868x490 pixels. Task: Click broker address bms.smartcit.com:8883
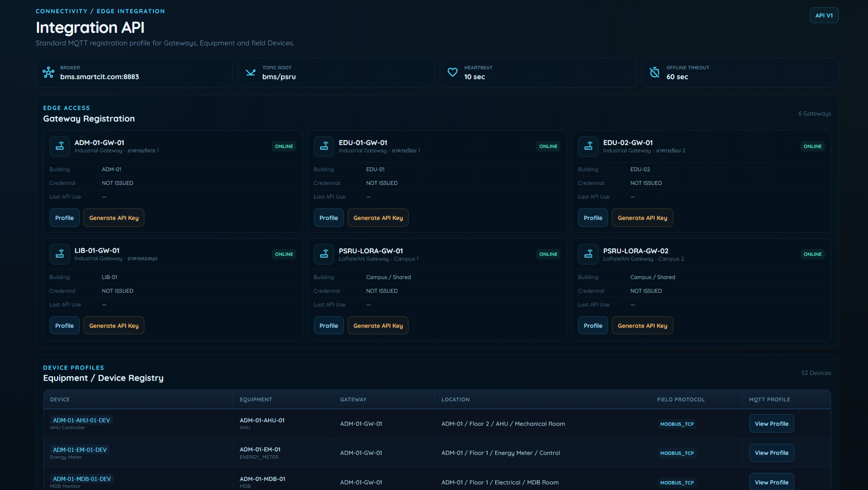(99, 77)
